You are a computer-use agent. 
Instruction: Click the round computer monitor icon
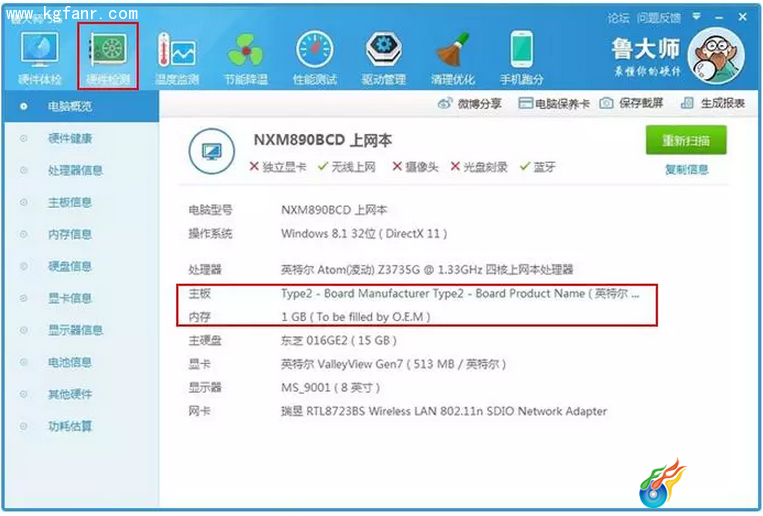(212, 151)
